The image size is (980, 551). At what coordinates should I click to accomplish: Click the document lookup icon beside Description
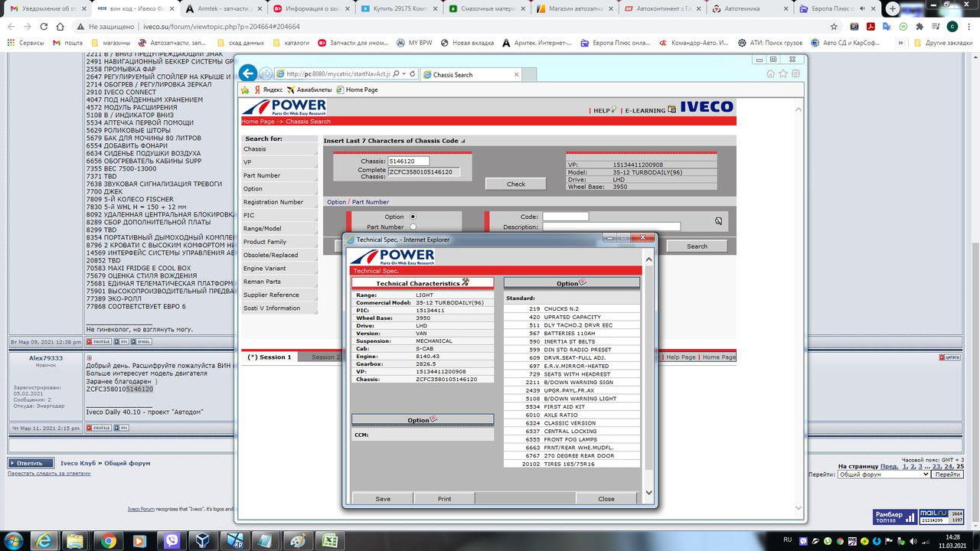point(718,221)
